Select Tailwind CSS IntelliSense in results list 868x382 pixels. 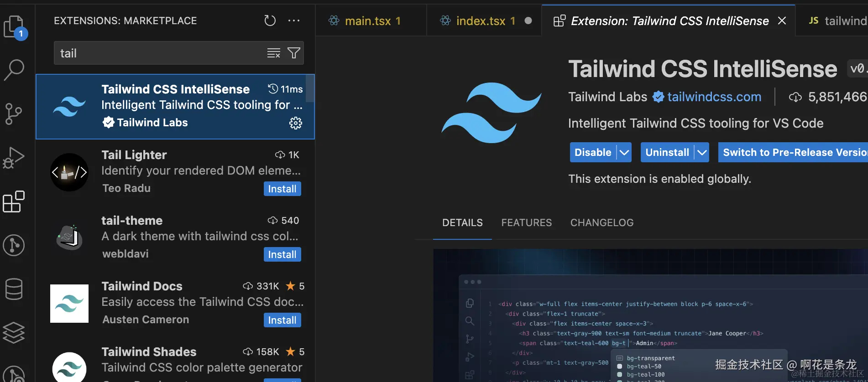[x=175, y=107]
